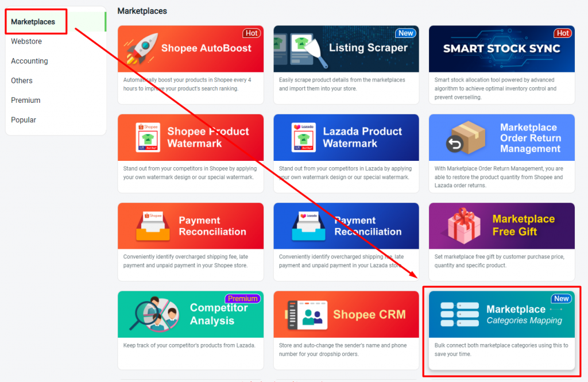Click 'Store and auto-change the sender's name' text
Viewport: 588px width, 382px height.
(x=343, y=349)
